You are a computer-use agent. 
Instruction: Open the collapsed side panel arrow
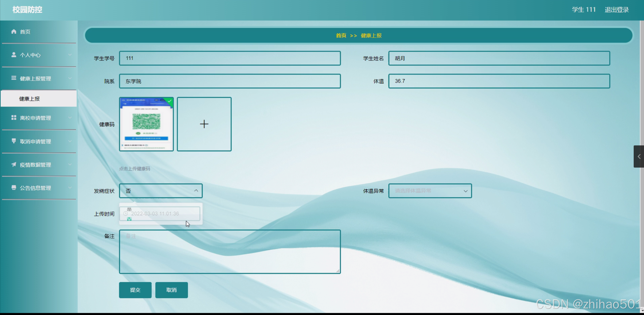(x=639, y=156)
